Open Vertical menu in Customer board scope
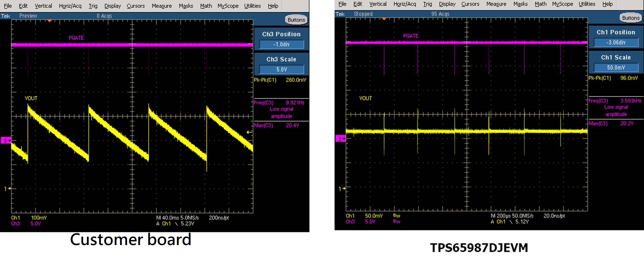This screenshot has width=644, height=266. click(43, 6)
